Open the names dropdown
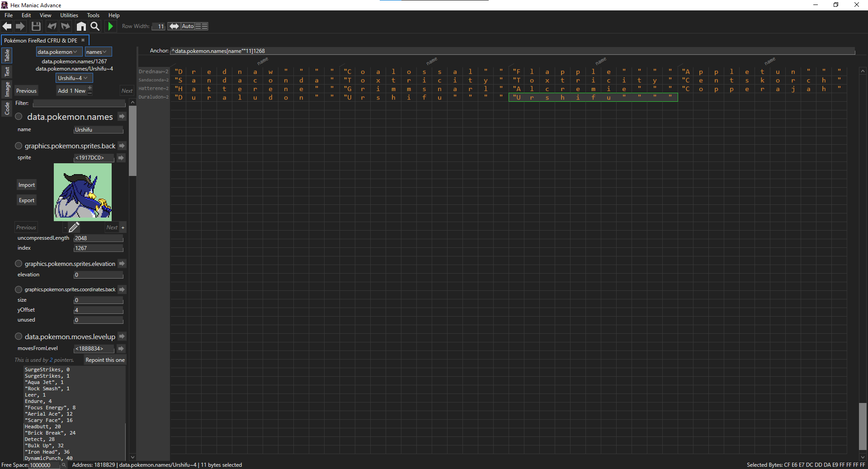This screenshot has width=868, height=469. click(x=98, y=52)
